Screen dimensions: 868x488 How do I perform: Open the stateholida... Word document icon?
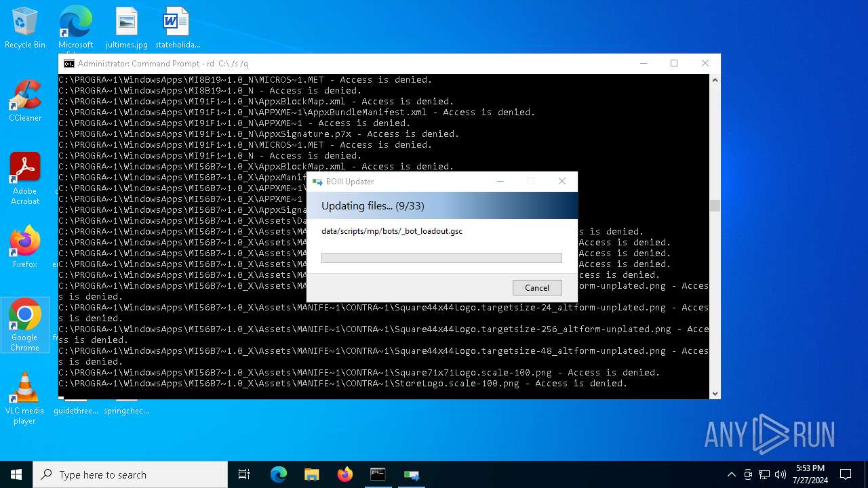coord(177,28)
